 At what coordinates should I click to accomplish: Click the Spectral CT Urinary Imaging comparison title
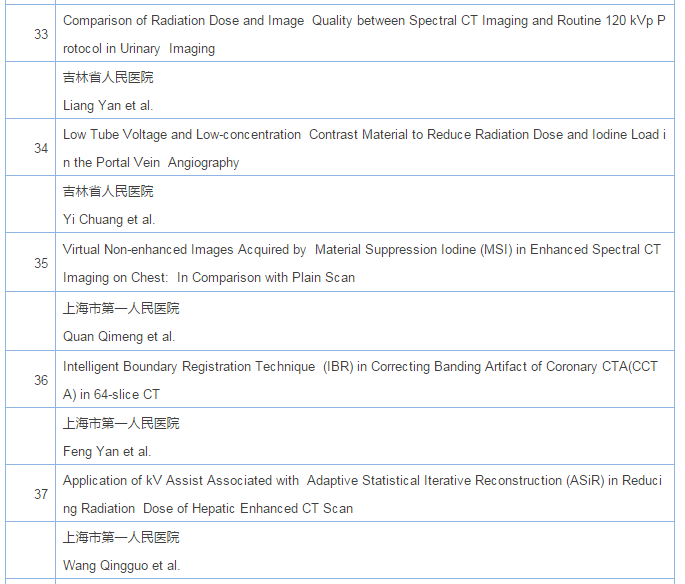pos(361,34)
